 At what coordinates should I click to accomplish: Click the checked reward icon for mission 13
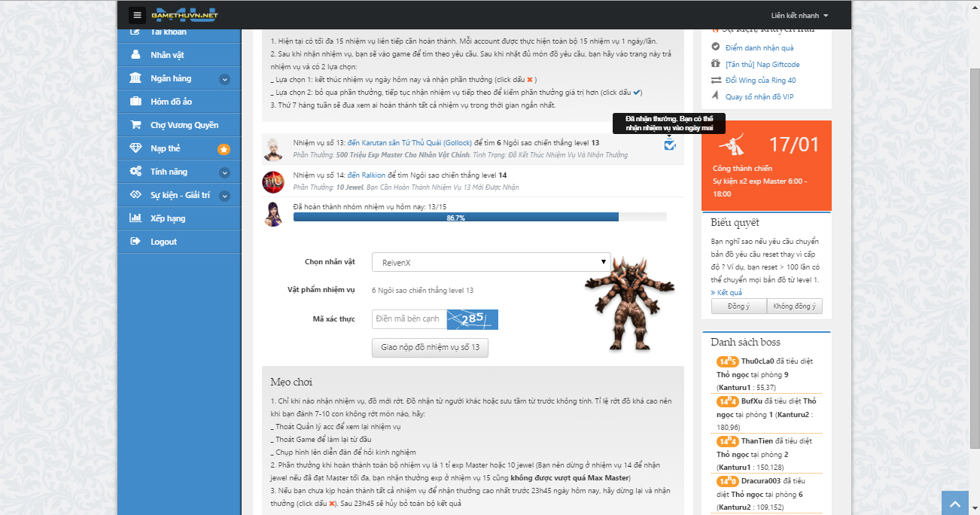point(670,145)
